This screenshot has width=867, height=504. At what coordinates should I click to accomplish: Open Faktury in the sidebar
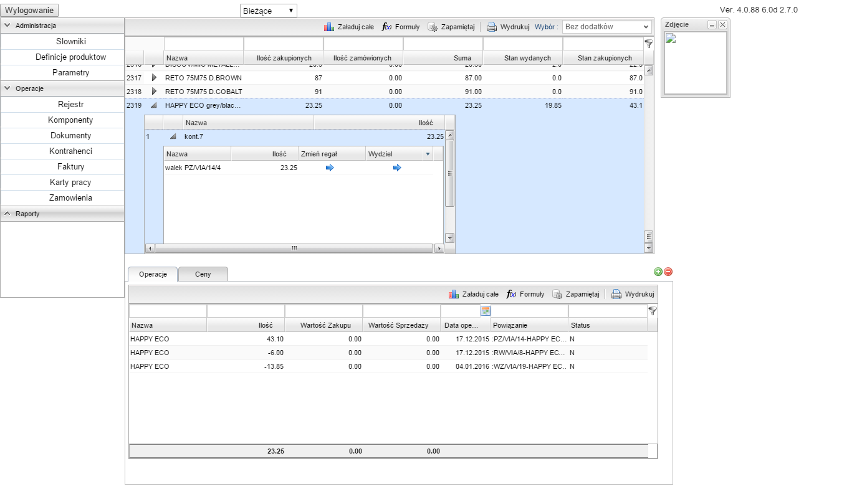point(70,167)
